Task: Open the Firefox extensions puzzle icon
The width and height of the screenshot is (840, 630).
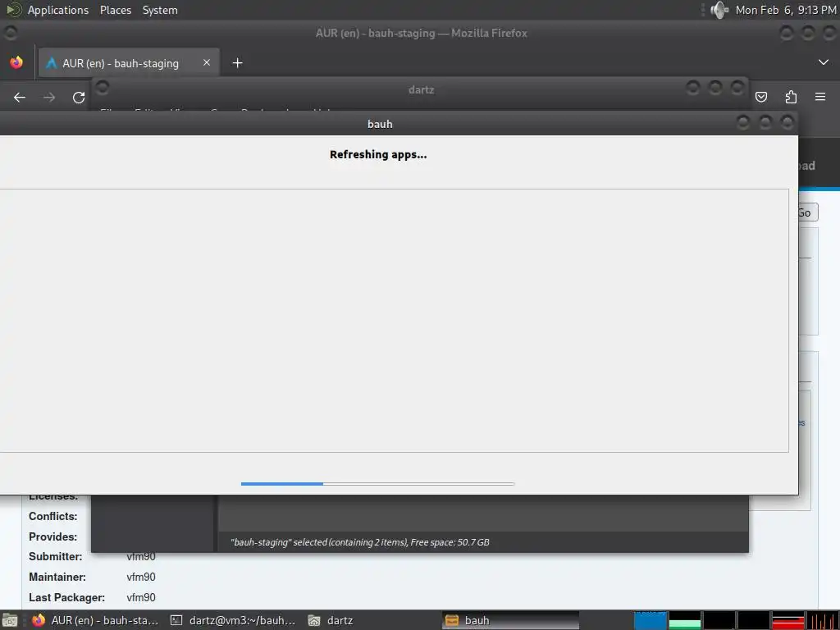Action: point(791,97)
